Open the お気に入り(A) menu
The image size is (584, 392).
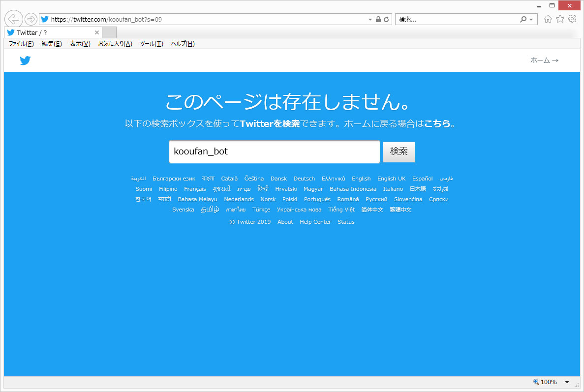tap(115, 44)
